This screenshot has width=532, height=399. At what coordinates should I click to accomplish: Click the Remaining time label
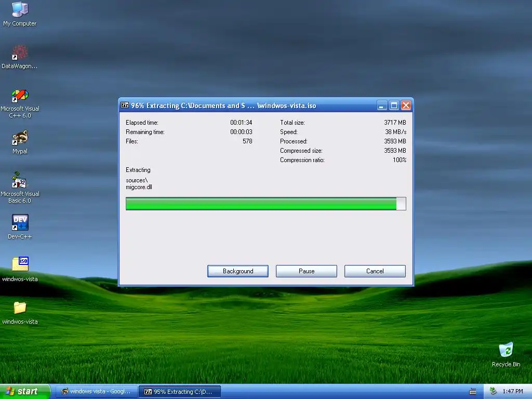[x=145, y=132]
